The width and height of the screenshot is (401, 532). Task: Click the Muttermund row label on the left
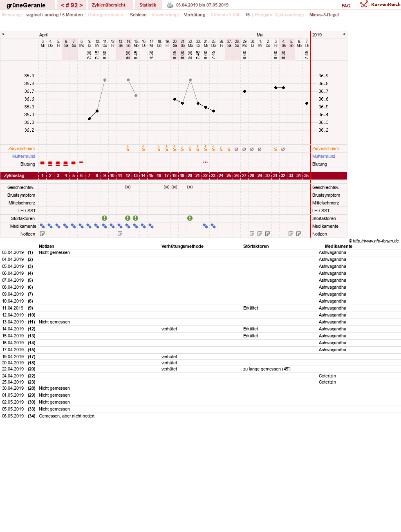24,156
